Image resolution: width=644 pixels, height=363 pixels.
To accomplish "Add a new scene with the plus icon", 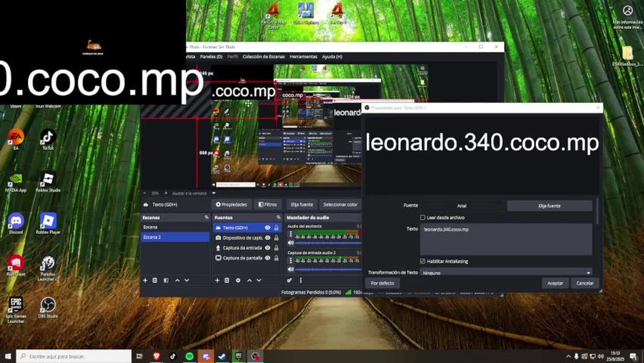I will (x=145, y=280).
